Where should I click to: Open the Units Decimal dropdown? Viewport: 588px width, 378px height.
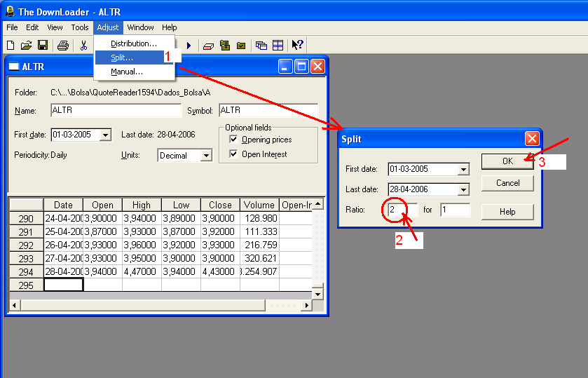pyautogui.click(x=206, y=156)
